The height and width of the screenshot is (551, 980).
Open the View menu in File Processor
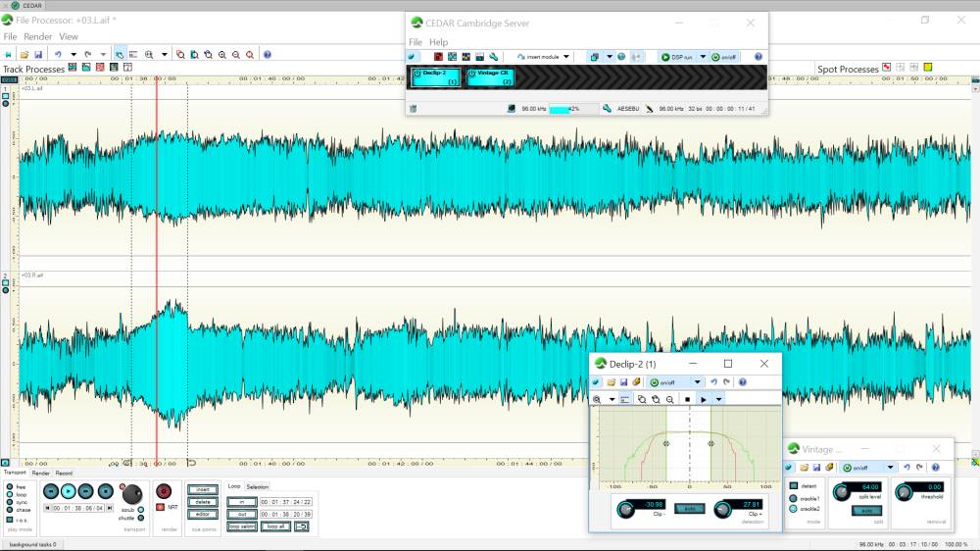(x=69, y=37)
